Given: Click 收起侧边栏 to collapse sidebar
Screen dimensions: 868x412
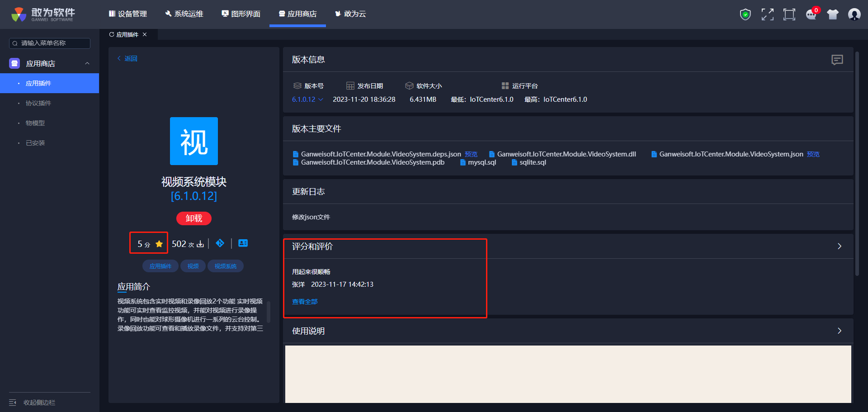Looking at the screenshot, I should (39, 403).
